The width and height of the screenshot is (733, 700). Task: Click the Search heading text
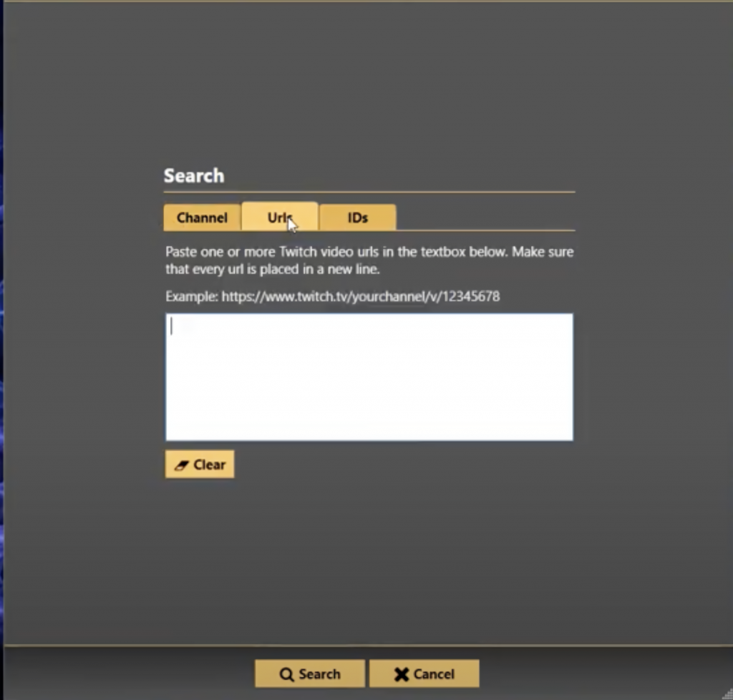coord(194,175)
